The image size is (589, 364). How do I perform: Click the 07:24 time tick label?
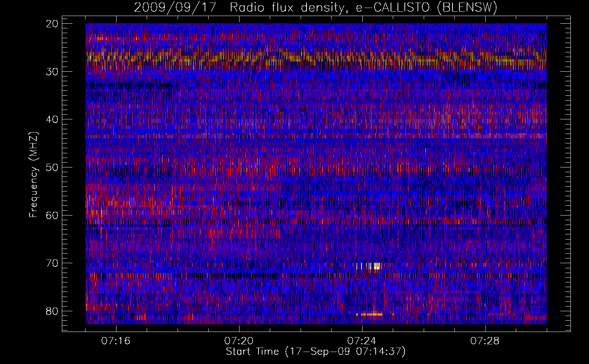click(x=362, y=341)
